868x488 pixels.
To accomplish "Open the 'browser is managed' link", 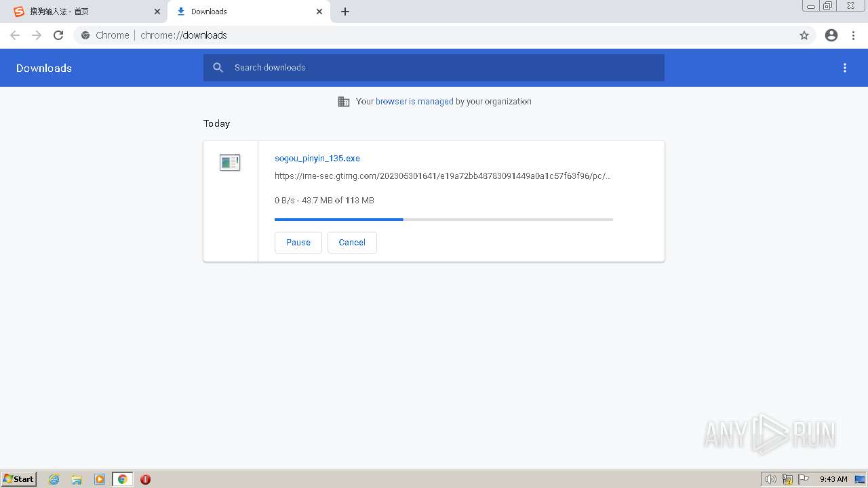I will (414, 102).
